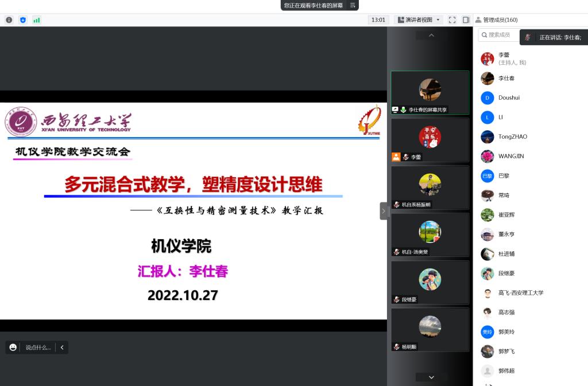Click the muted mic icon on 杨明顺's tile
This screenshot has width=588, height=386.
[x=396, y=347]
